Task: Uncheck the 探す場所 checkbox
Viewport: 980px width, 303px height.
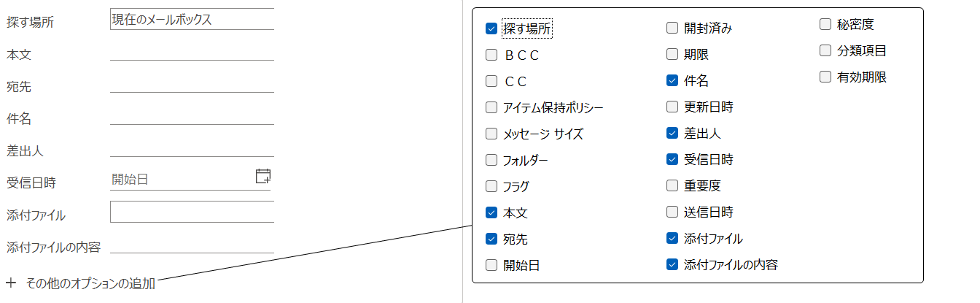Action: [x=491, y=29]
